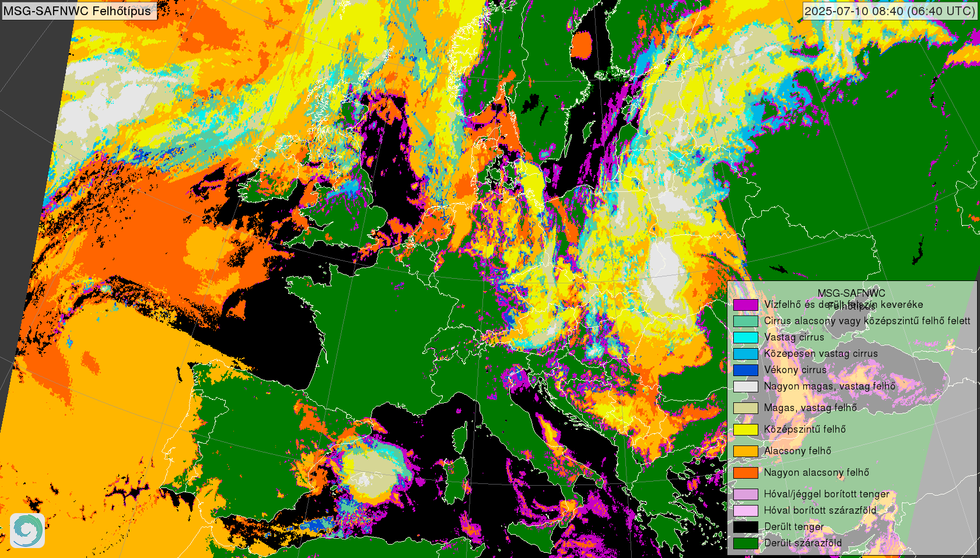Select the Nagyon magas, vastag felhő text
This screenshot has height=558, width=980.
click(x=829, y=386)
